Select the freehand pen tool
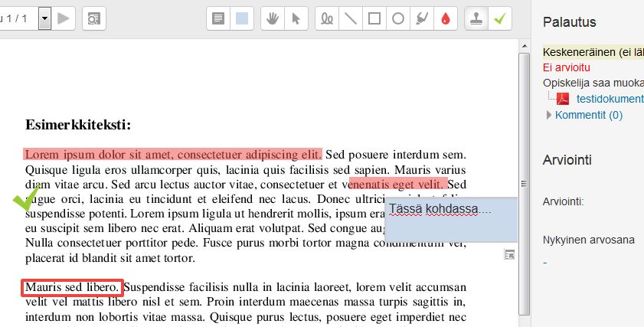 point(327,18)
